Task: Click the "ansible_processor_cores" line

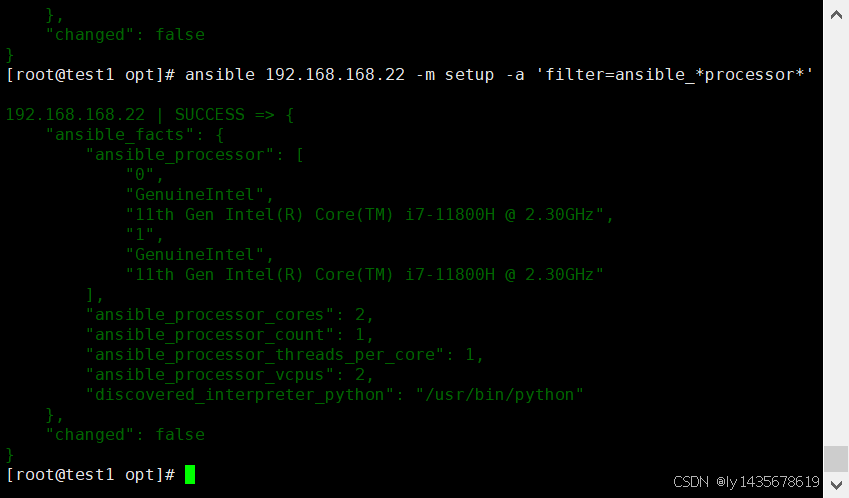Action: 229,315
